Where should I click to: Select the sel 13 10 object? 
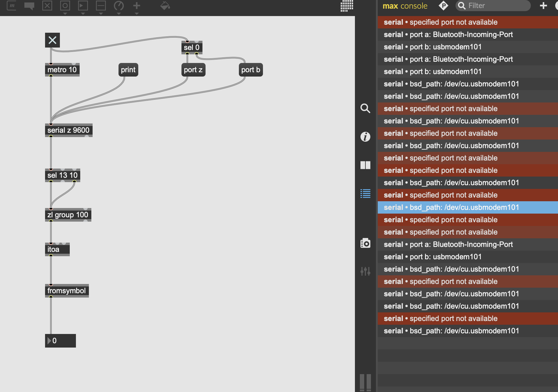pos(63,175)
